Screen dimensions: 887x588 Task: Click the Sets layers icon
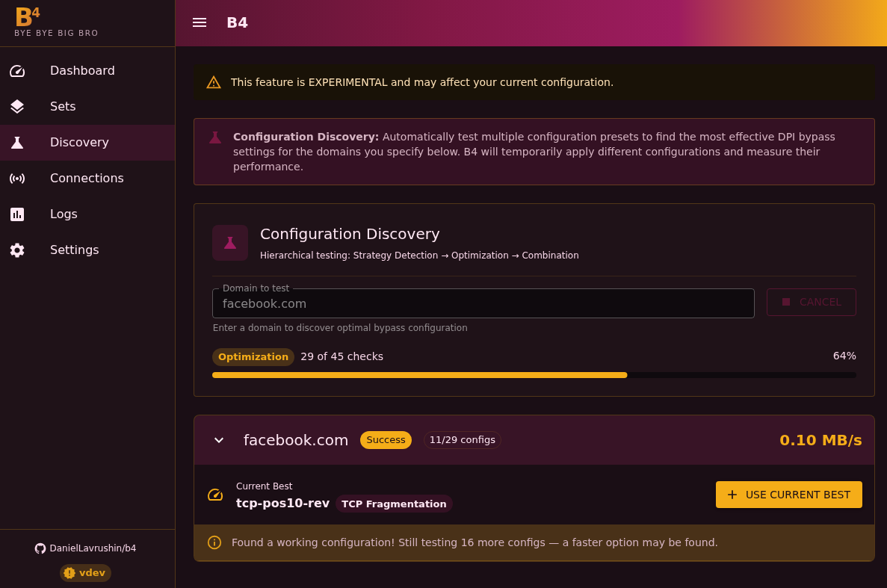coord(17,107)
